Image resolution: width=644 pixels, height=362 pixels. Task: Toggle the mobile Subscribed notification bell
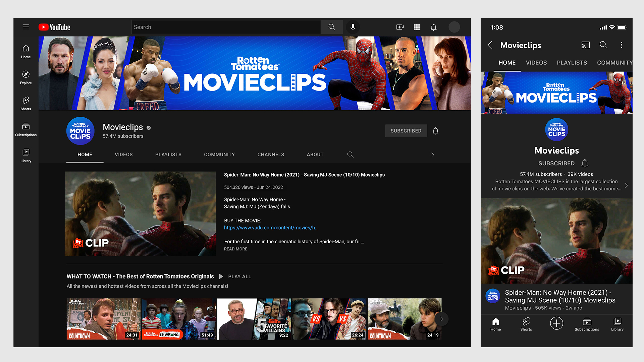[585, 163]
